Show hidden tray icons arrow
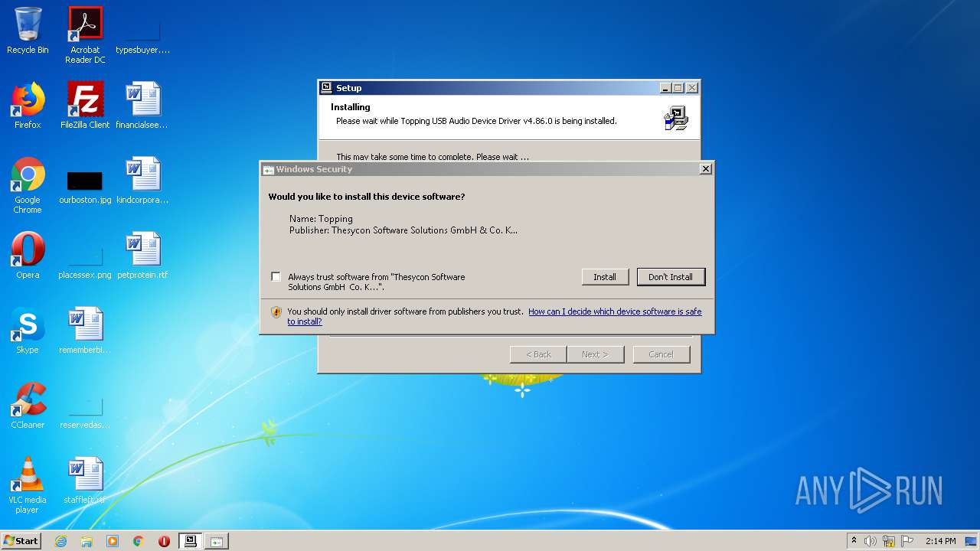Viewport: 980px width, 551px height. click(854, 541)
